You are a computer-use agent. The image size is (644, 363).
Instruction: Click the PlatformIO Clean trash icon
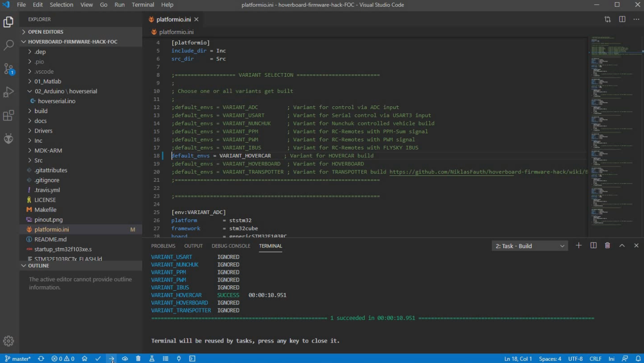pyautogui.click(x=138, y=358)
